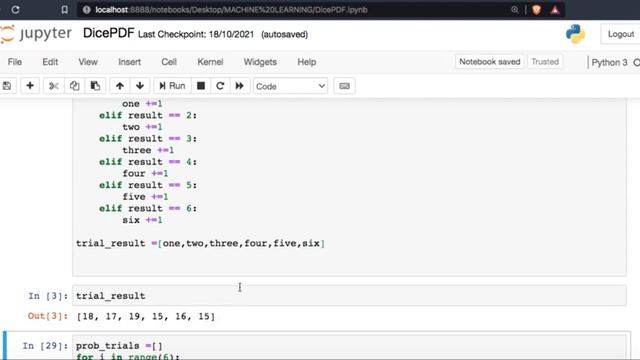Open command palette keyboard icon
The height and width of the screenshot is (360, 640).
click(344, 86)
